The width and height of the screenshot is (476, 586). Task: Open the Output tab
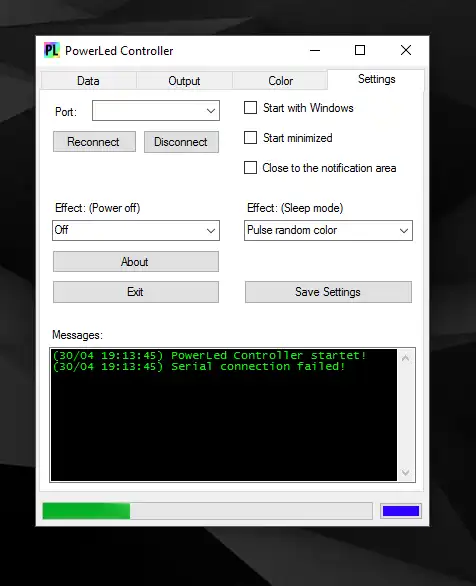[x=184, y=81]
